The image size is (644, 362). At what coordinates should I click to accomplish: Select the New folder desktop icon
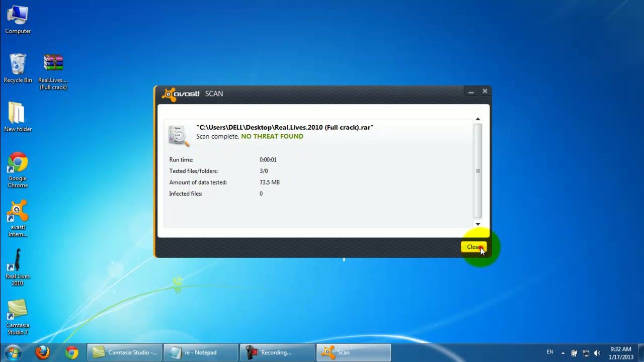click(x=18, y=117)
